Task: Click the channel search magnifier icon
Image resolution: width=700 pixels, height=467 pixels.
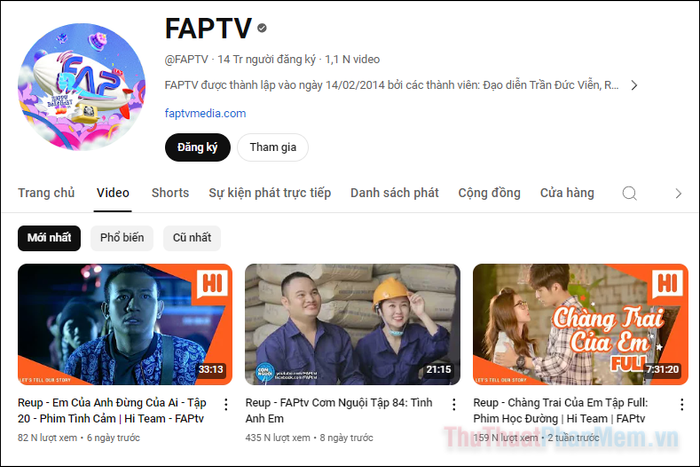Action: click(x=629, y=193)
